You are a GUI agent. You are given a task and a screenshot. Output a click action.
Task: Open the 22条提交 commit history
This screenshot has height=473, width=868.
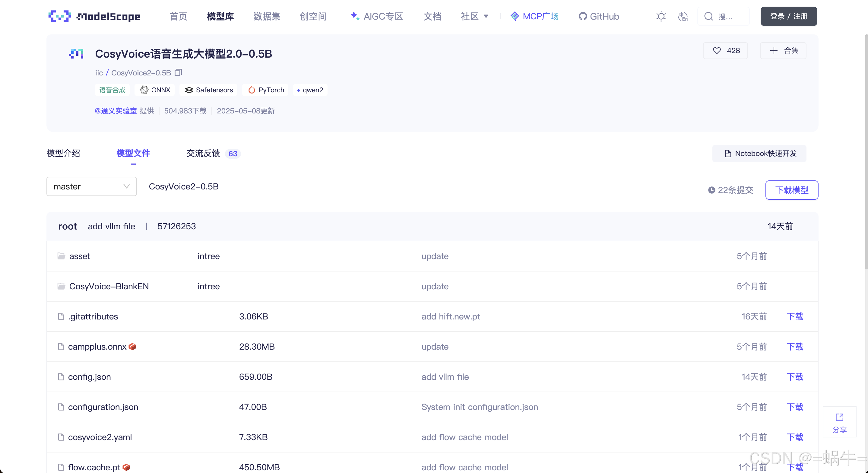730,190
